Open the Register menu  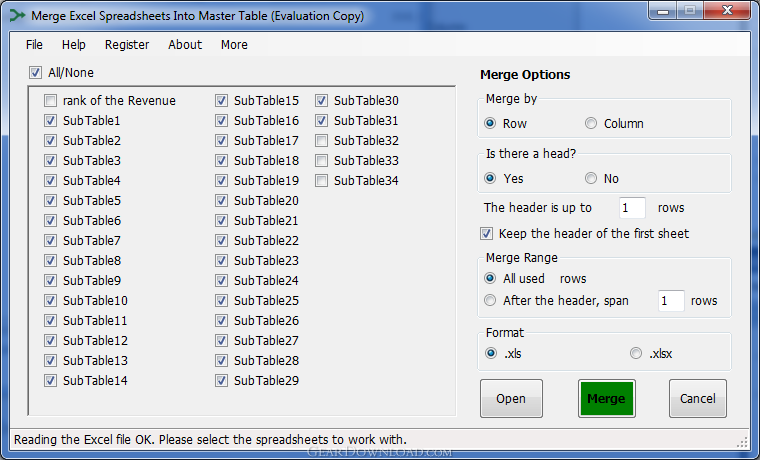click(127, 45)
